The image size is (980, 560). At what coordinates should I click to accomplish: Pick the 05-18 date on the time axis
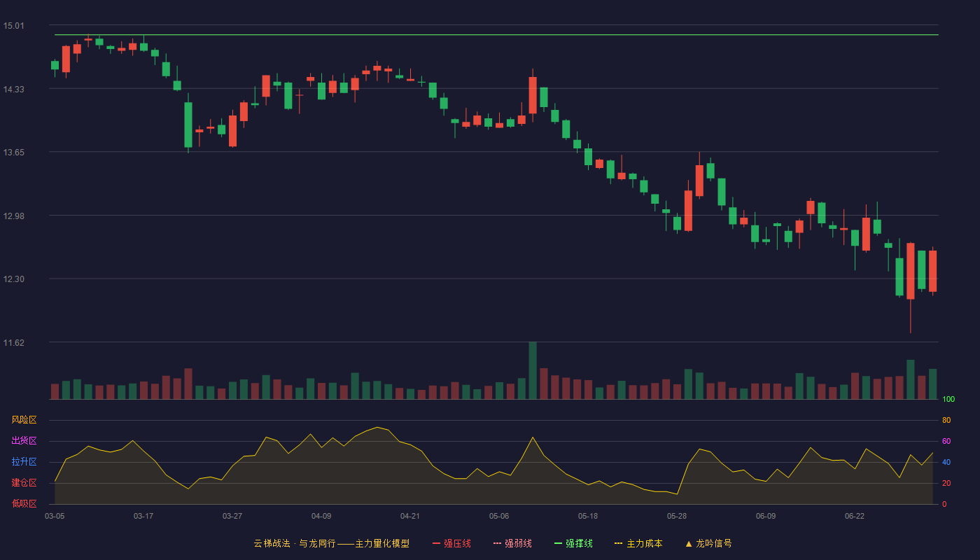point(588,516)
